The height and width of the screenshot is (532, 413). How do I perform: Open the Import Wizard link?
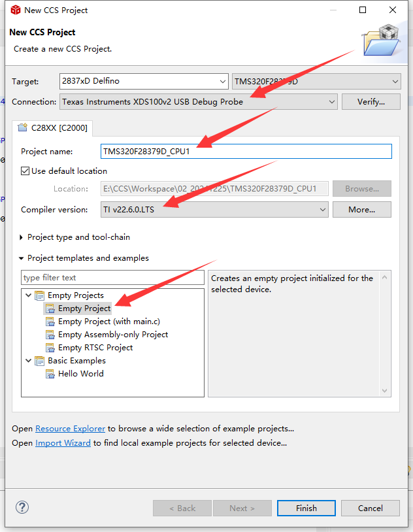point(63,443)
